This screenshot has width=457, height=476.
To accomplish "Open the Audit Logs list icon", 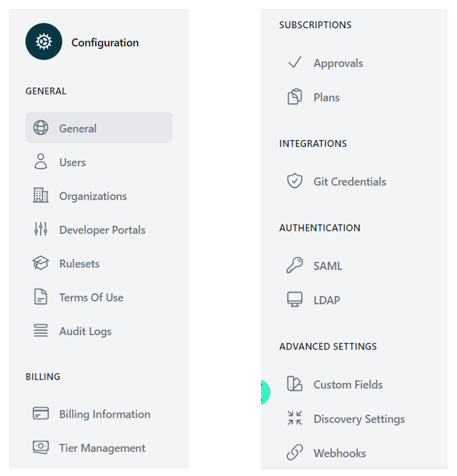I will click(x=41, y=331).
